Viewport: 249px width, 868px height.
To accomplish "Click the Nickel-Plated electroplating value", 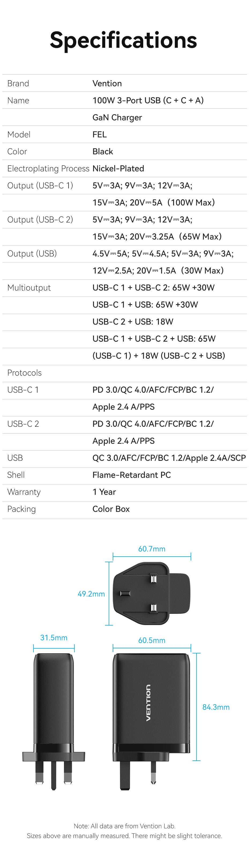I will tap(118, 168).
